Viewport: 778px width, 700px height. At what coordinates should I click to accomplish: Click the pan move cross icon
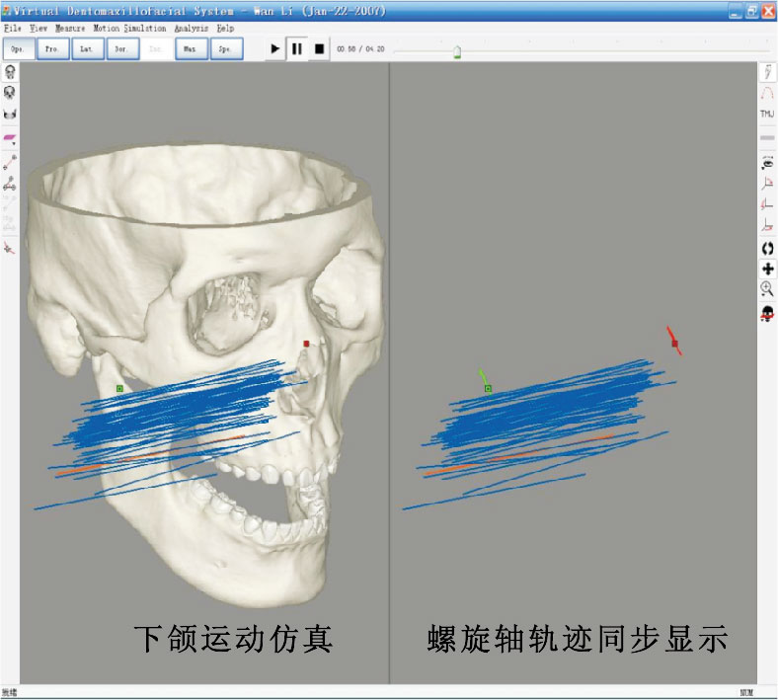coord(766,269)
